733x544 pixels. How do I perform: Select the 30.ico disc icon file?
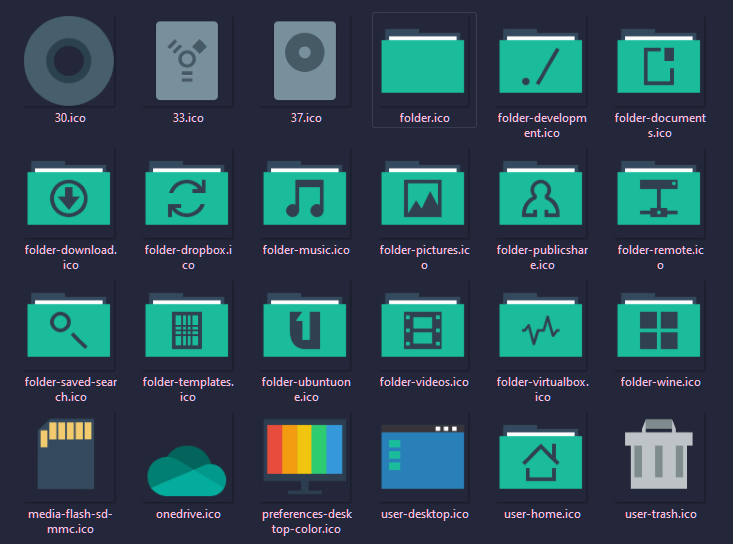point(69,61)
